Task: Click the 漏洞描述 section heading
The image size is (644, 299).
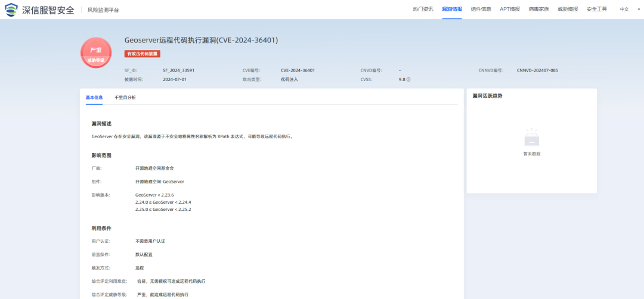Action: point(101,123)
